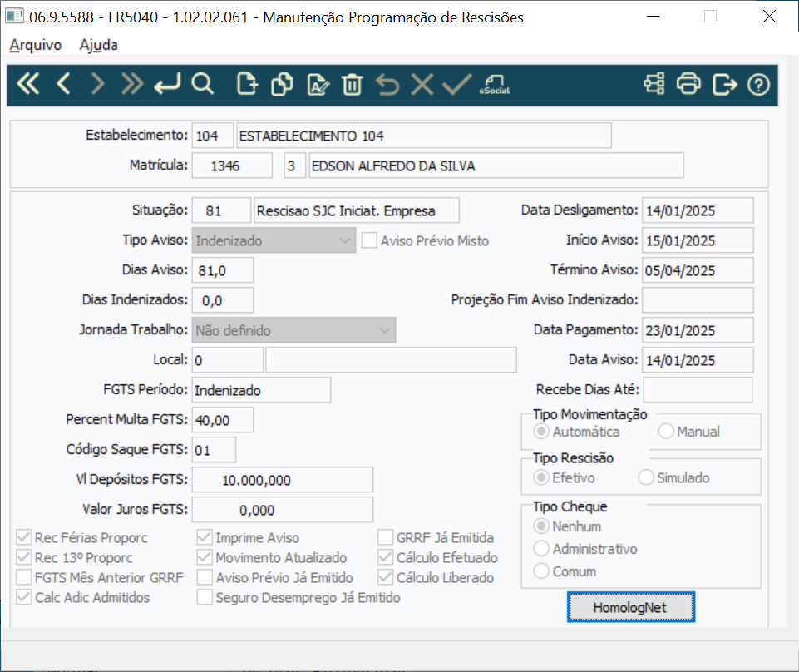
Task: Check GRRF Já Emitida box
Action: pyautogui.click(x=385, y=537)
